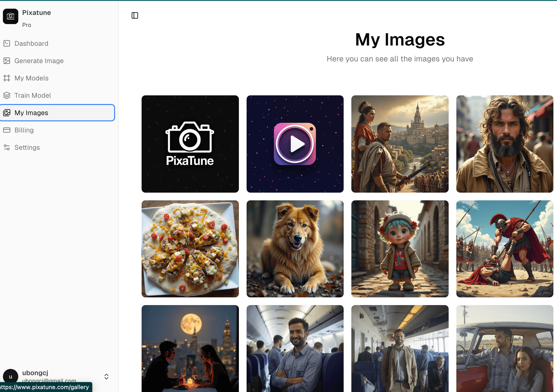The image size is (557, 392).
Task: Go to the Train Model page
Action: (33, 95)
